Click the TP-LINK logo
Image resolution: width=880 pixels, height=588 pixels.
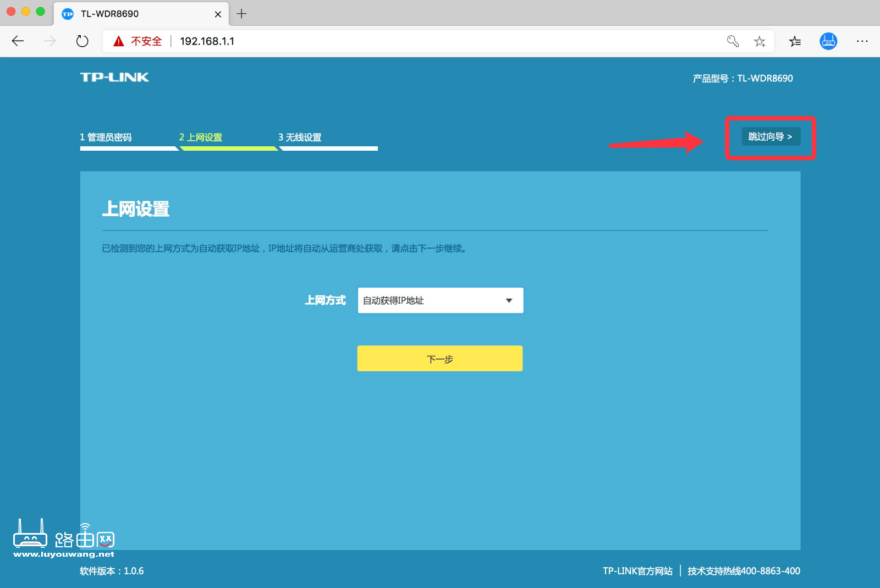(114, 78)
